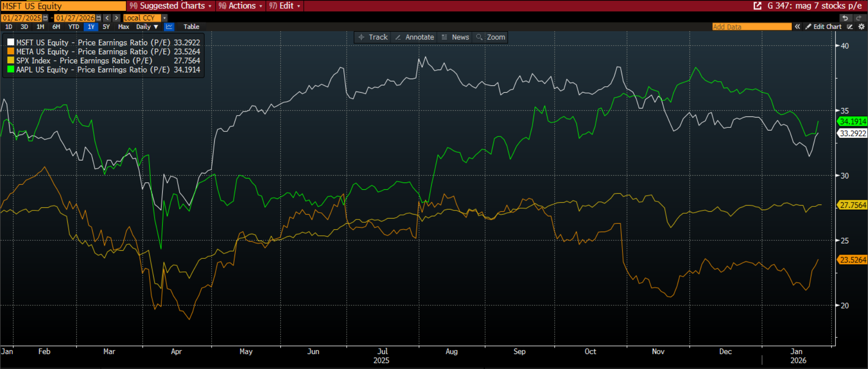Open the Local CCY currency dropdown arrow

(165, 18)
